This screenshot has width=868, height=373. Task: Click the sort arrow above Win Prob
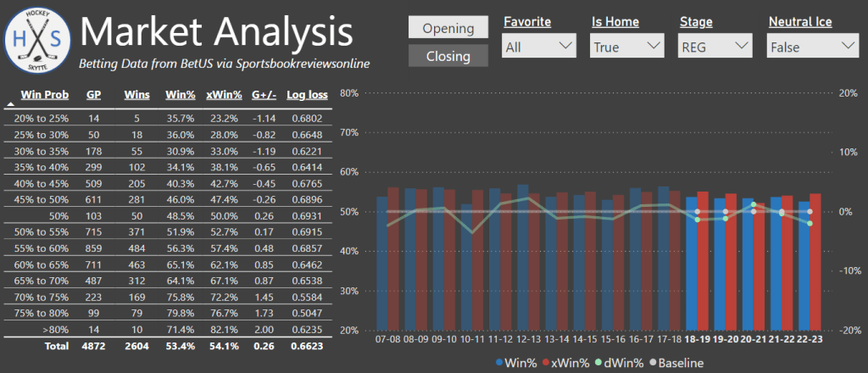tap(9, 104)
